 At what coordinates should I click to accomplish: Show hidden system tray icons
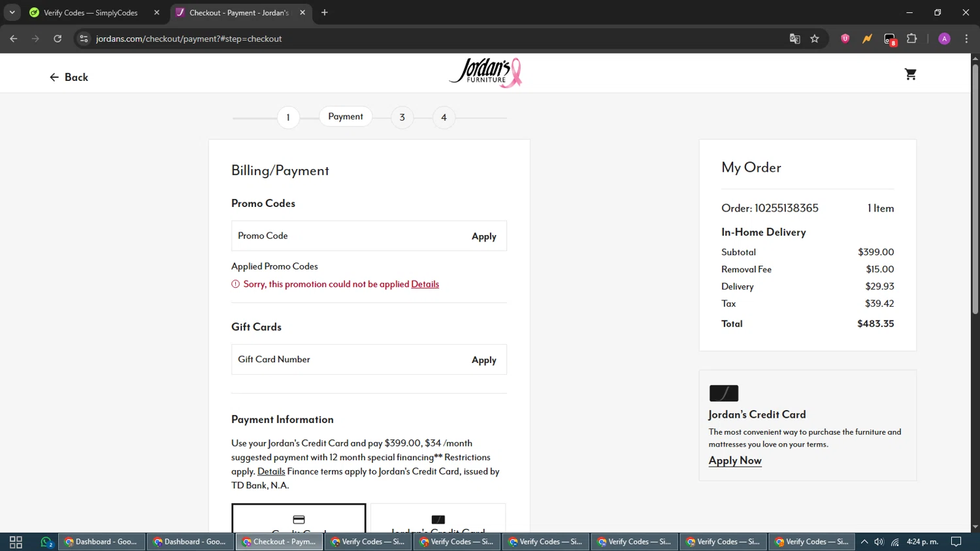click(x=864, y=542)
